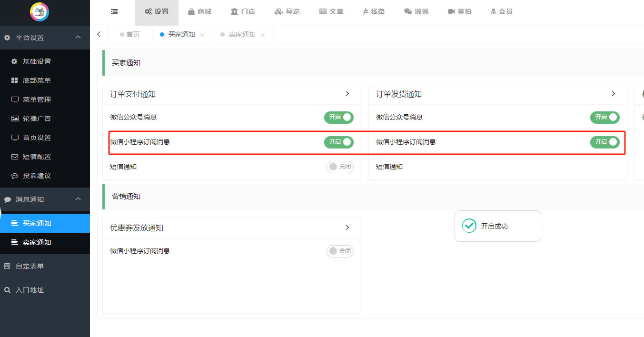Screen dimensions: 644x337
Task: Click the chat bubble icon beside 投诉建议
Action: [14, 176]
